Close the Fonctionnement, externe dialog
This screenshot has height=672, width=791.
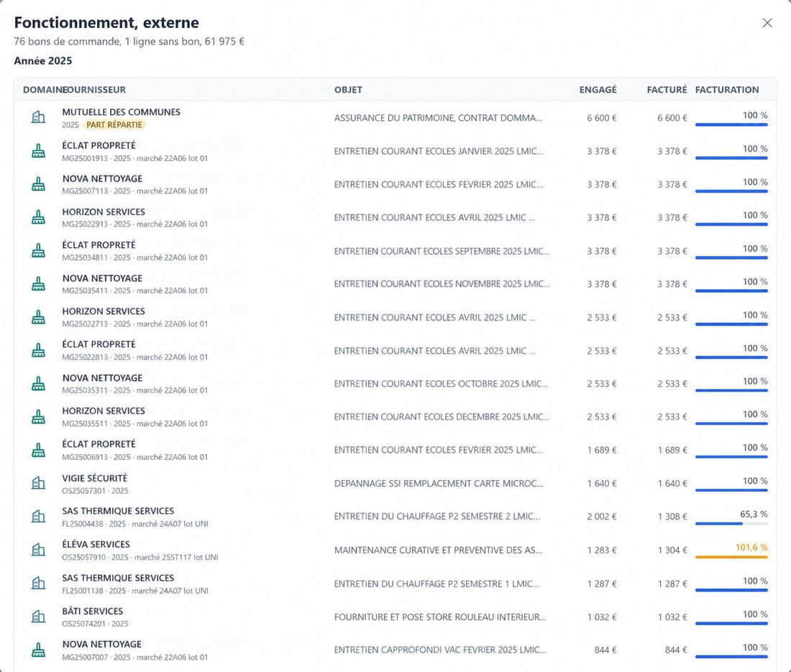[767, 23]
